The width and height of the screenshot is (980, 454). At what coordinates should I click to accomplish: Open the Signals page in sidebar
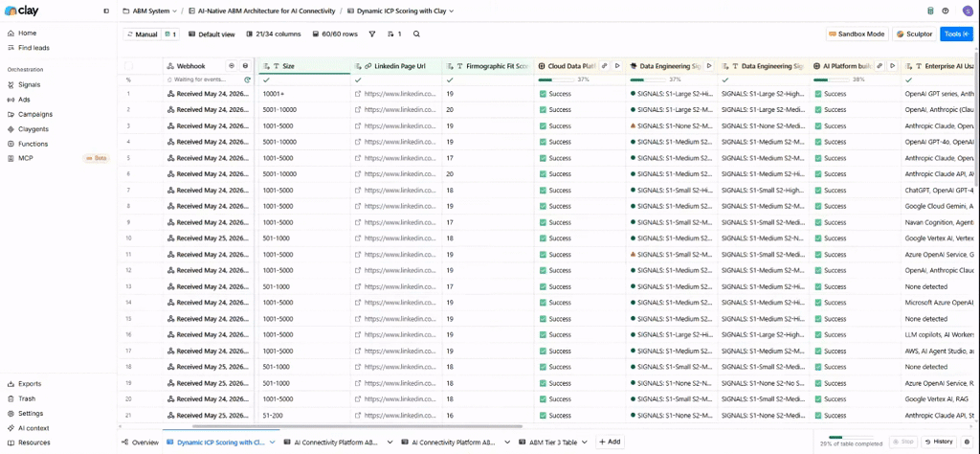(30, 84)
